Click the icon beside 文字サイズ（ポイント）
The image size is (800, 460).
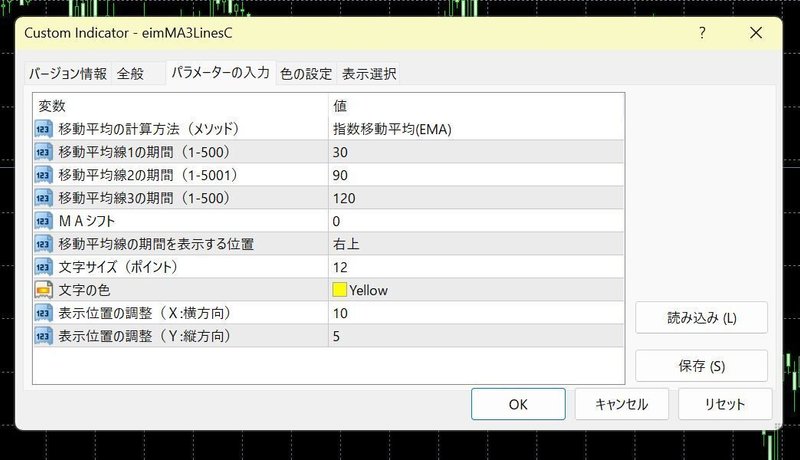click(x=43, y=267)
